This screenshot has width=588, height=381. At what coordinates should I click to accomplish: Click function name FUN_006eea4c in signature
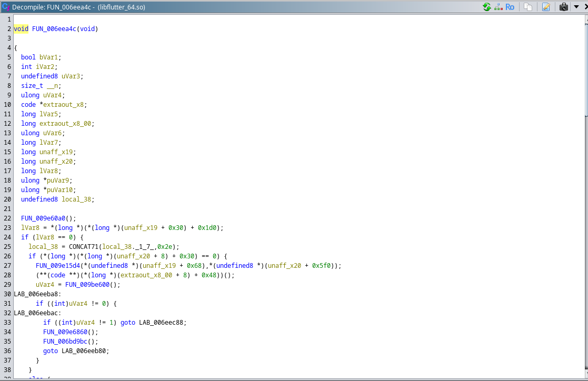54,29
